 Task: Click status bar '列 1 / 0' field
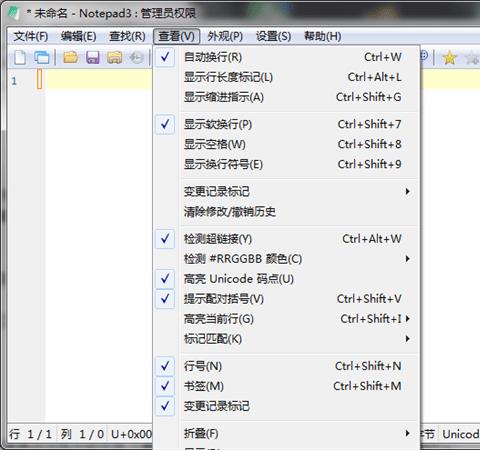(x=82, y=434)
